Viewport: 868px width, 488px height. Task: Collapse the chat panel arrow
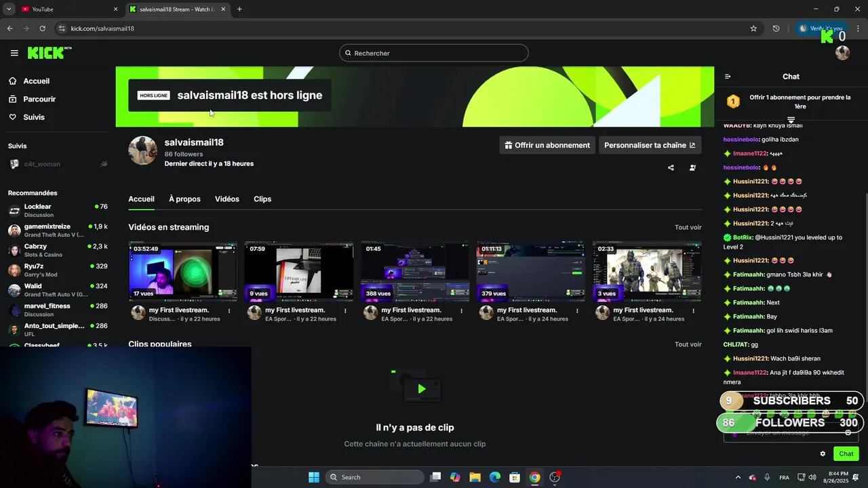click(728, 77)
